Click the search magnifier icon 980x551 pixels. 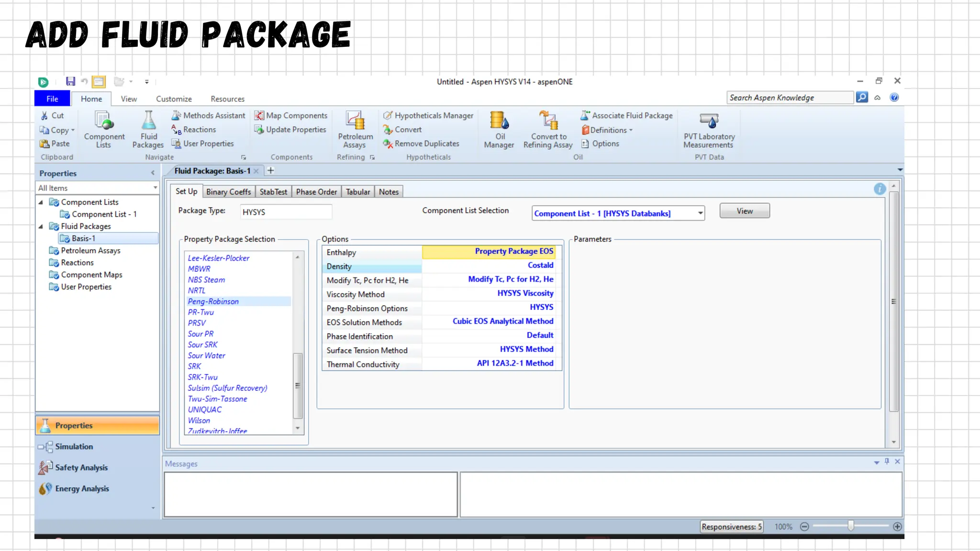pos(862,98)
